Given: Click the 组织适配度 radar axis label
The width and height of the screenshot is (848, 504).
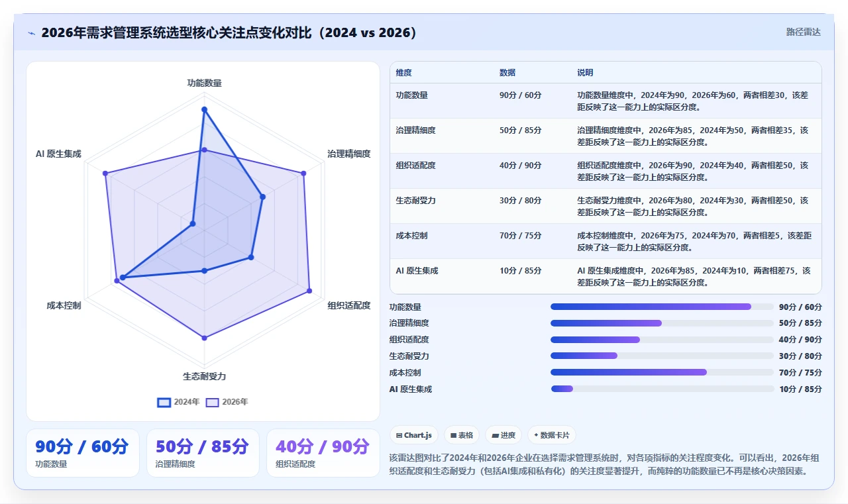Looking at the screenshot, I should [x=349, y=305].
